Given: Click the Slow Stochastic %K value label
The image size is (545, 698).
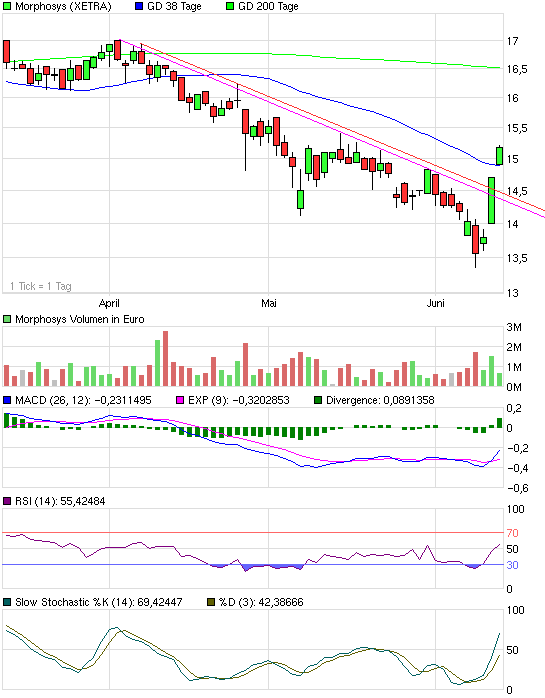Looking at the screenshot, I should [x=99, y=602].
